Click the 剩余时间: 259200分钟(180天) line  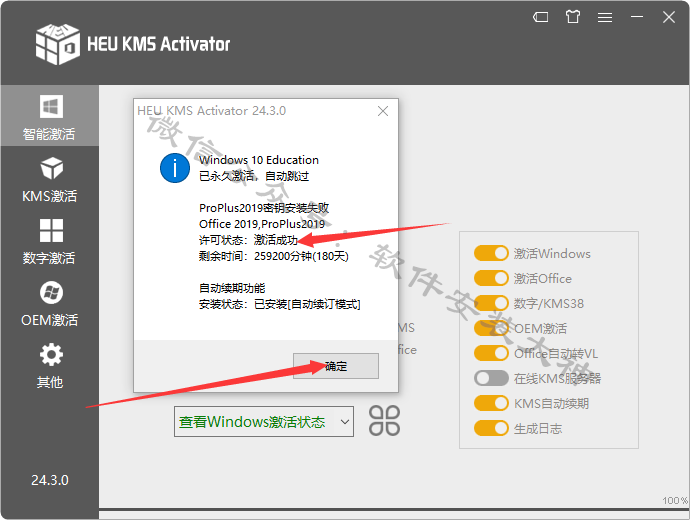[x=273, y=256]
